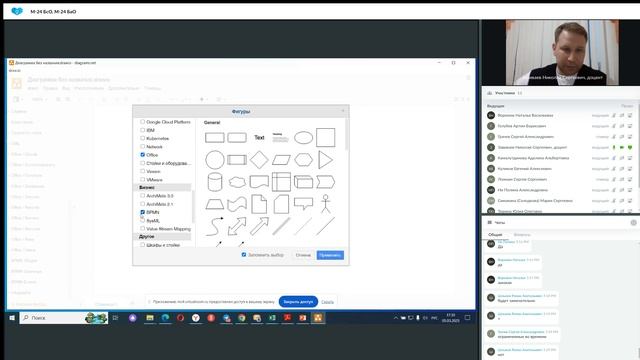Uncheck the BPMN shape library
The width and height of the screenshot is (640, 360).
[142, 212]
